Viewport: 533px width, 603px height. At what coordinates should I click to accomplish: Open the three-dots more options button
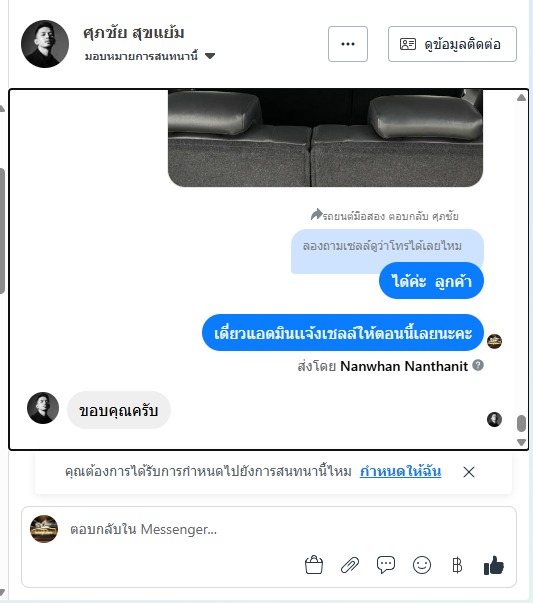(x=348, y=44)
